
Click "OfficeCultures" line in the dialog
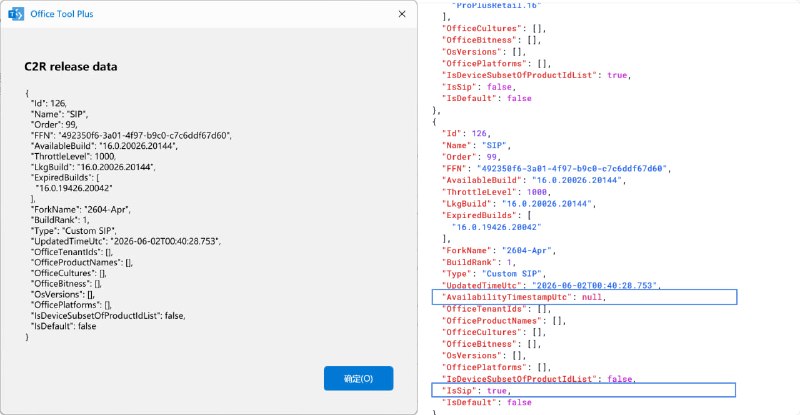tap(69, 273)
